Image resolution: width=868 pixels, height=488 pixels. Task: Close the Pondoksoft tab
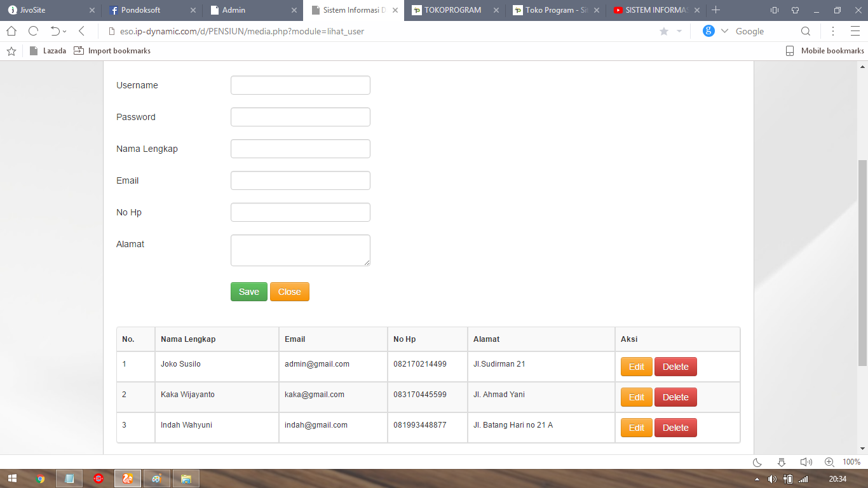click(193, 10)
